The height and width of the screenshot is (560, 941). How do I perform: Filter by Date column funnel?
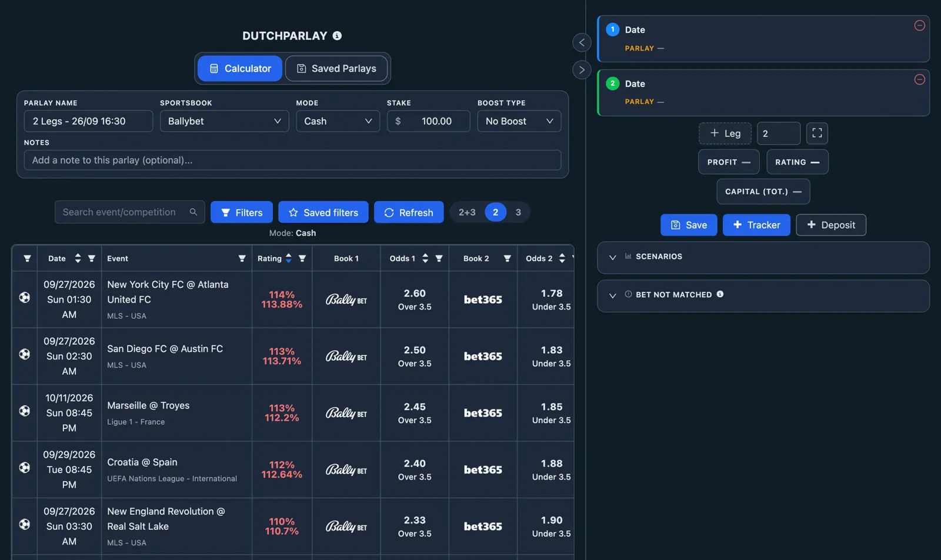coord(91,259)
